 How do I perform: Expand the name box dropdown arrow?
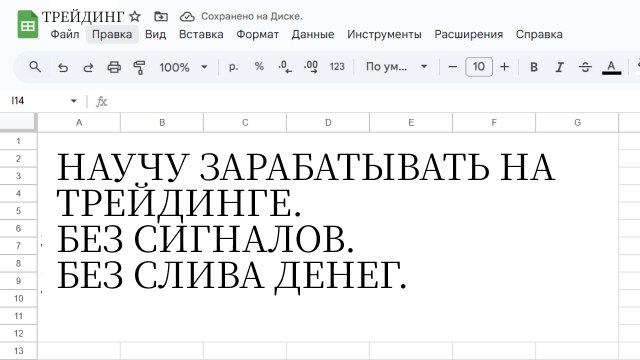[x=73, y=101]
